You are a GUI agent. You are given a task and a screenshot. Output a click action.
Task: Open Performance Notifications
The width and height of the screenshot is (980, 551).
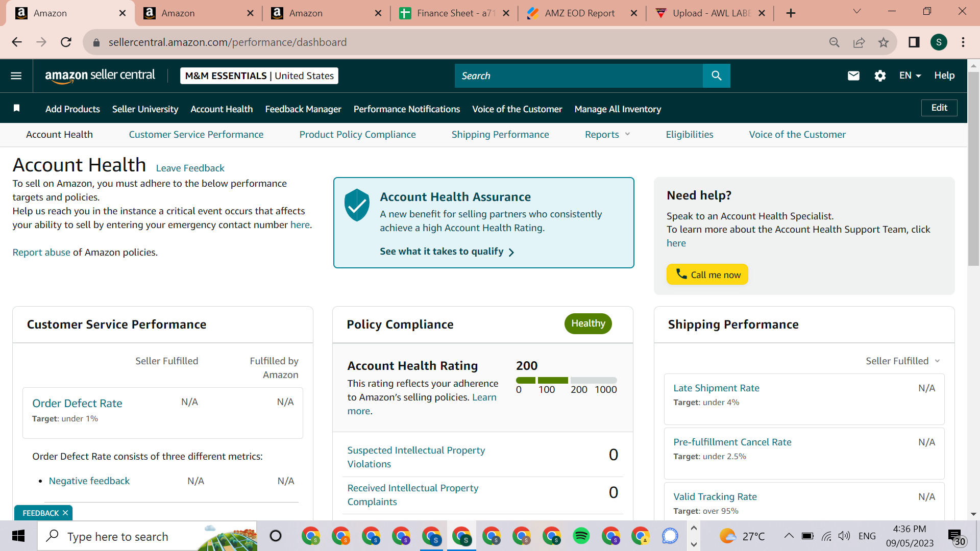click(x=407, y=109)
